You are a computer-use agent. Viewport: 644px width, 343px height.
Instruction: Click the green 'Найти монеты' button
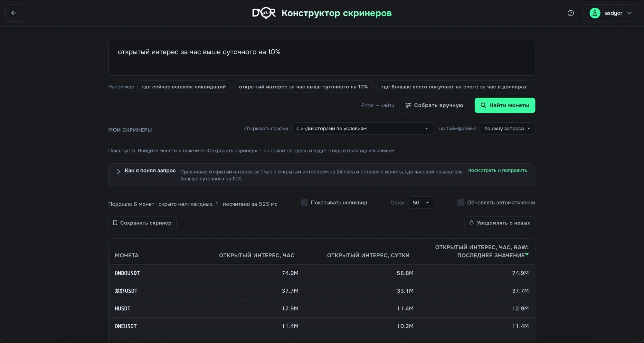tap(505, 105)
